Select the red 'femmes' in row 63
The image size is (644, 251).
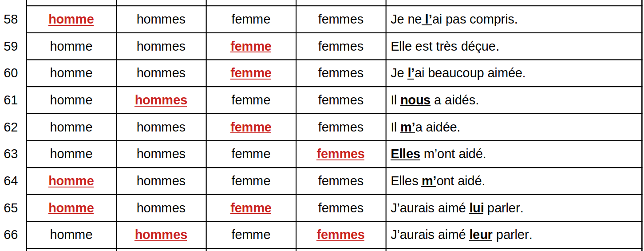click(340, 154)
